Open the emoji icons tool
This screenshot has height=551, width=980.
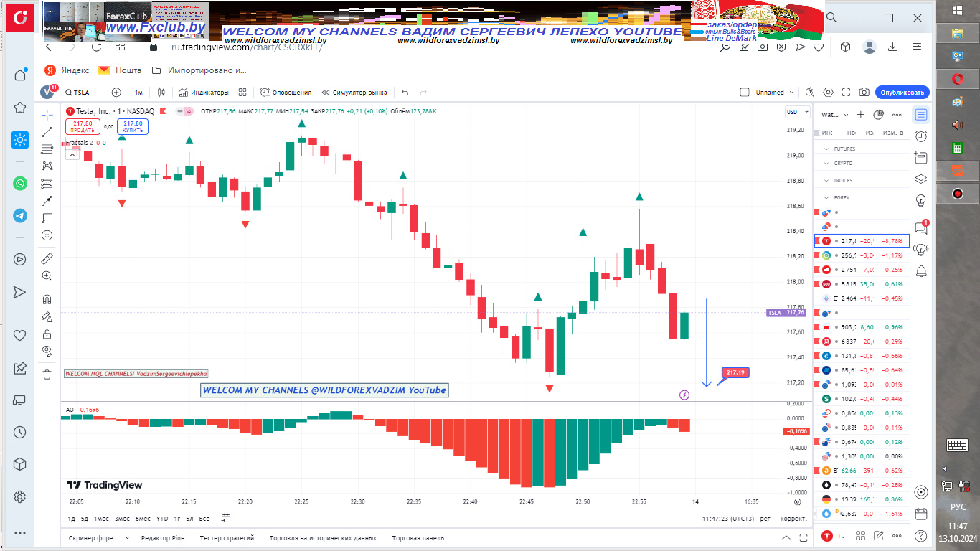point(47,235)
